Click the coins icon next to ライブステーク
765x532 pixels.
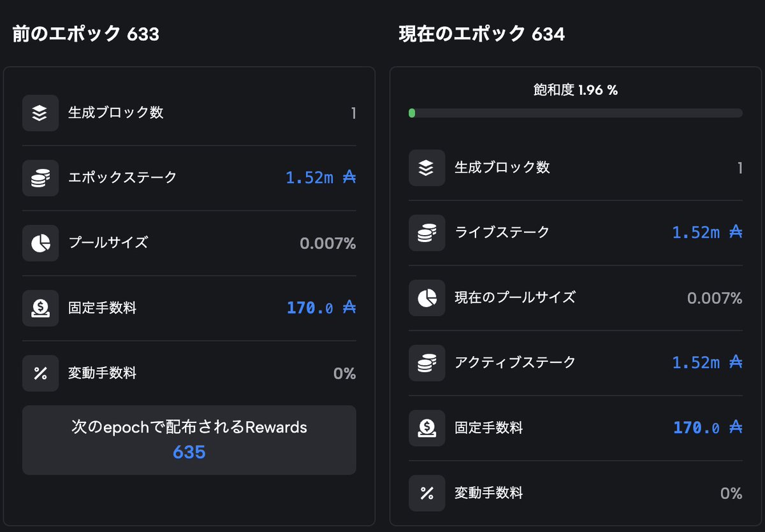pyautogui.click(x=426, y=233)
